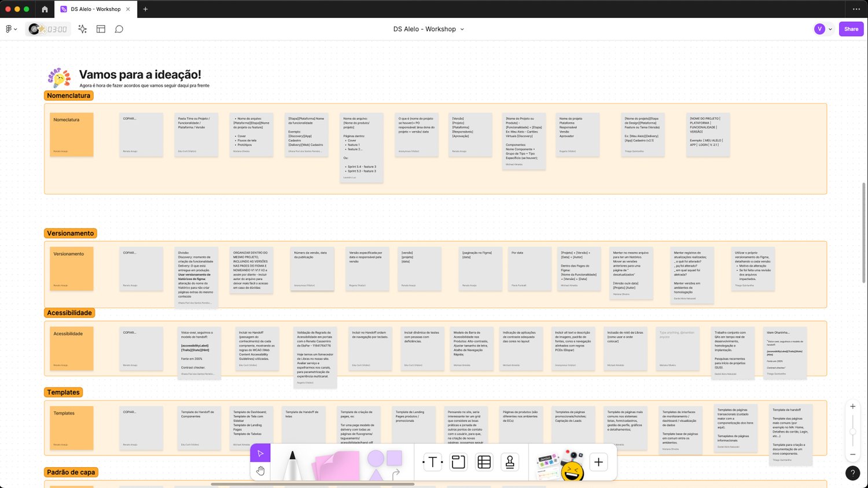Viewport: 868px width, 488px height.
Task: Open more tools with plus button
Action: [598, 462]
